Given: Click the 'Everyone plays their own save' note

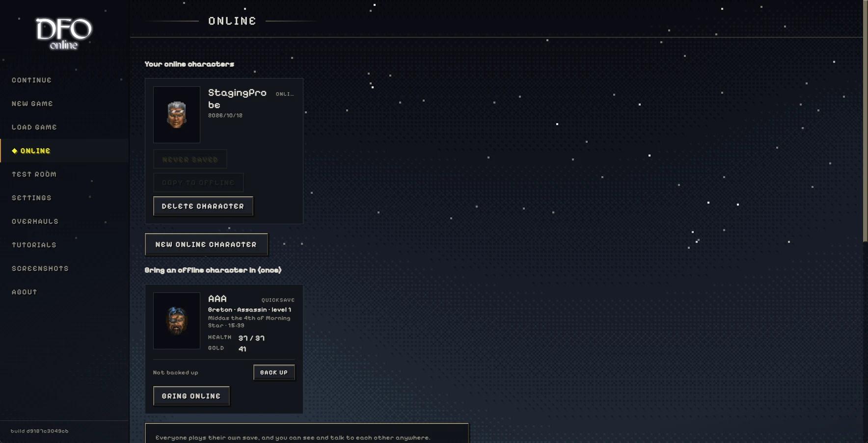Looking at the screenshot, I should point(293,438).
